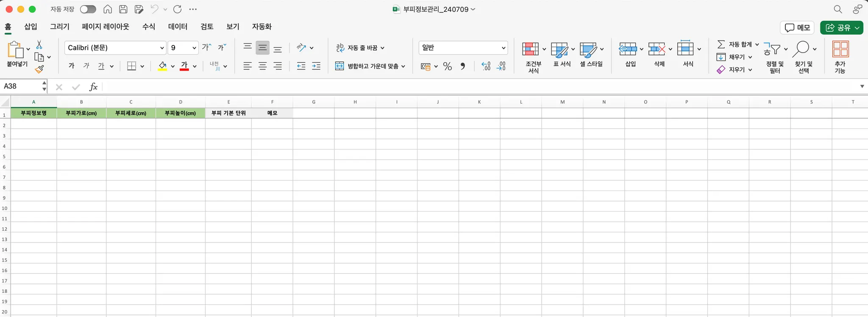
Task: Click the Save As icon with pencil
Action: (139, 9)
